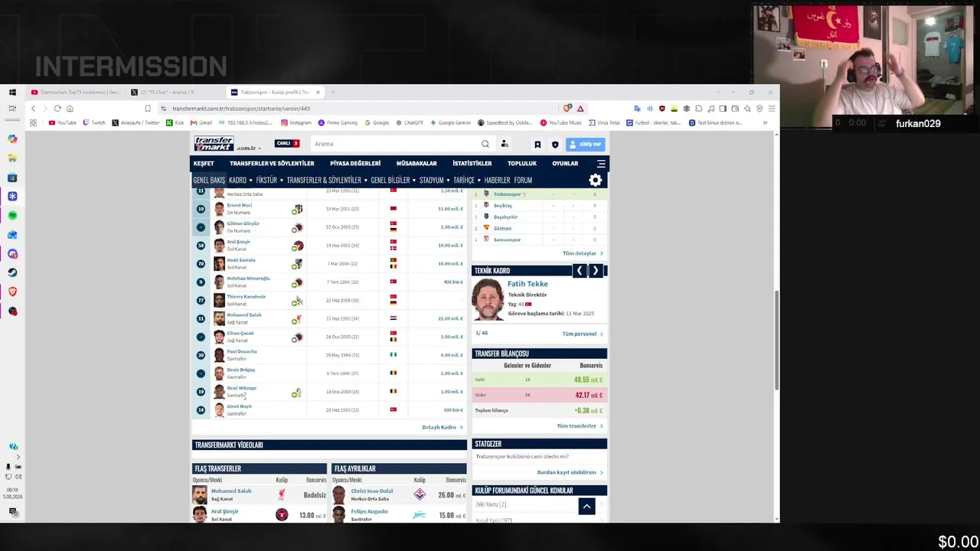This screenshot has width=980, height=551.
Task: Click the browser home icon
Action: 70,109
